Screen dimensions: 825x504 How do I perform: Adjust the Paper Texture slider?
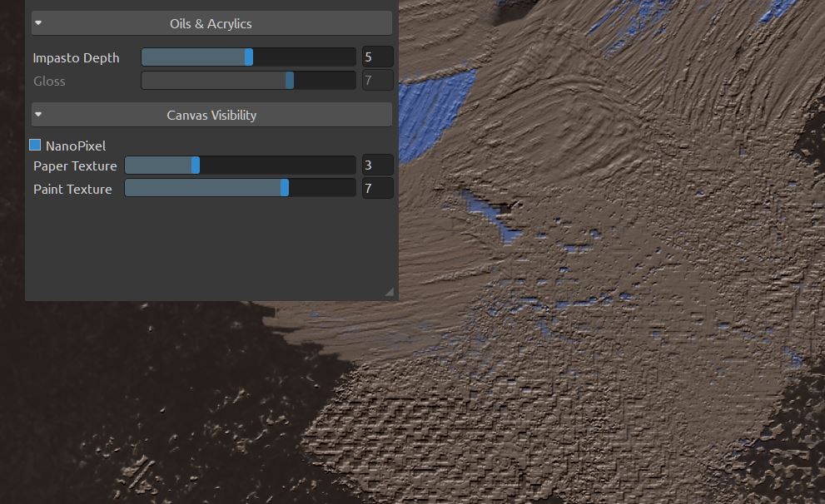[196, 165]
